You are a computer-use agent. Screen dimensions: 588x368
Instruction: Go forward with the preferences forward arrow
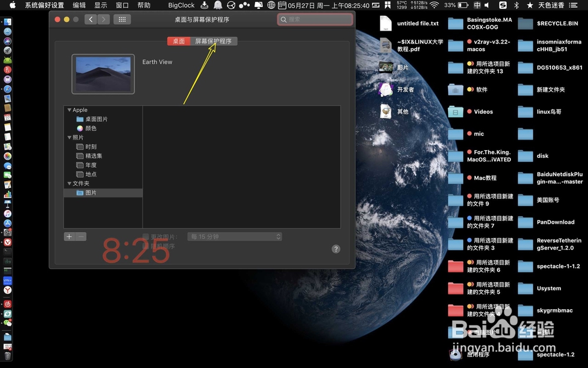click(103, 19)
